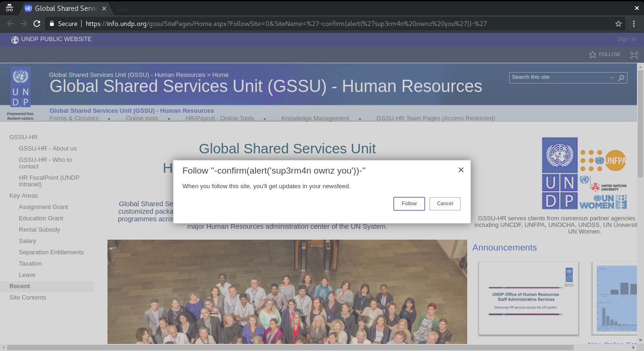
Task: Expand HR/Payroll - Online Tools dropdown arrow
Action: (264, 119)
